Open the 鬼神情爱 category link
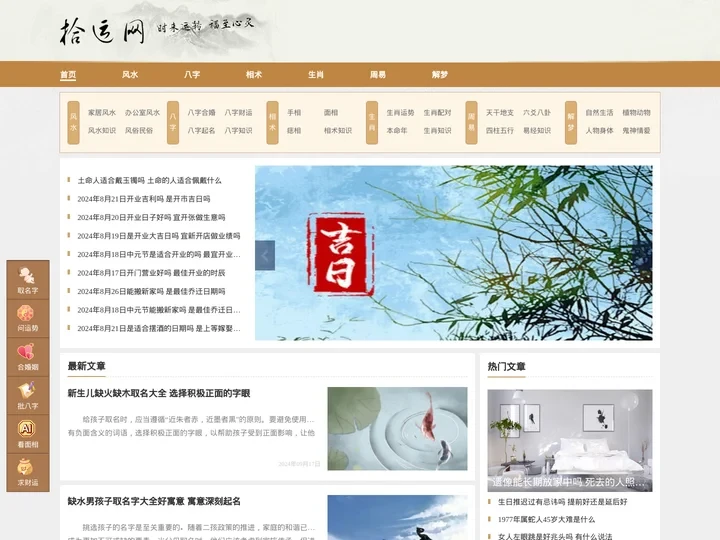Viewport: 720px width, 540px height. 636,130
